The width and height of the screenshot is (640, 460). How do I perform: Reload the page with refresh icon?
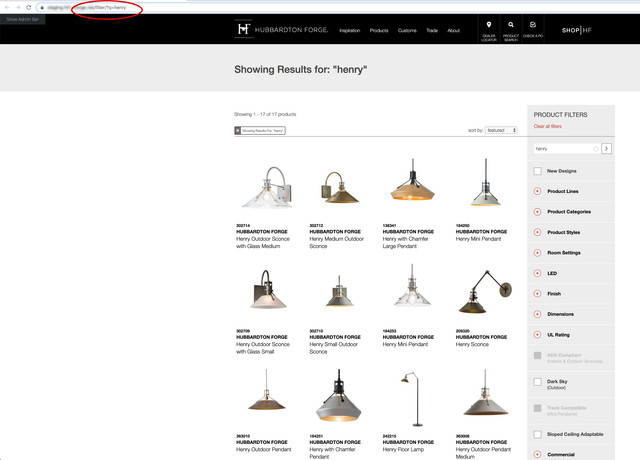29,7
